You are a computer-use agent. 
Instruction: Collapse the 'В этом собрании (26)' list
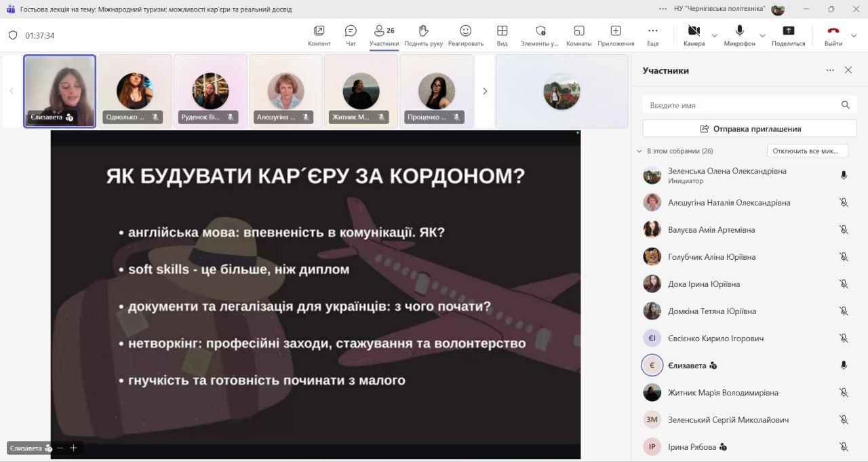[639, 151]
